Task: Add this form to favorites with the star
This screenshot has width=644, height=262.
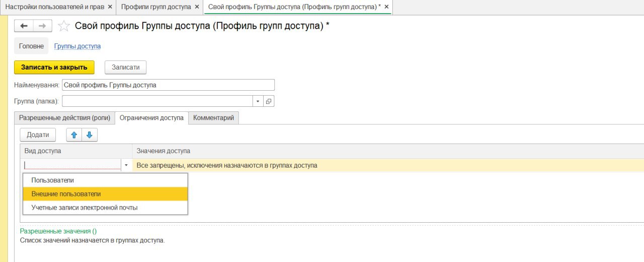Action: [x=64, y=26]
